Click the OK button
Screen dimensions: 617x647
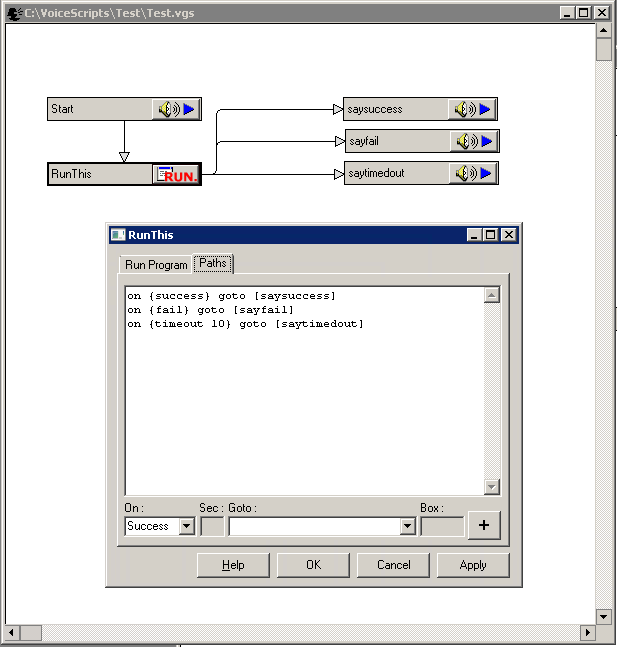tap(313, 565)
